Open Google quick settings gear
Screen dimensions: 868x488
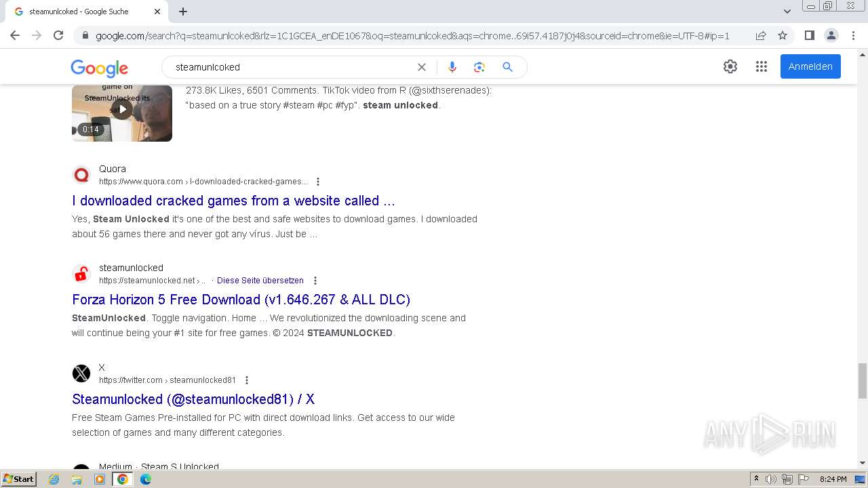(730, 66)
